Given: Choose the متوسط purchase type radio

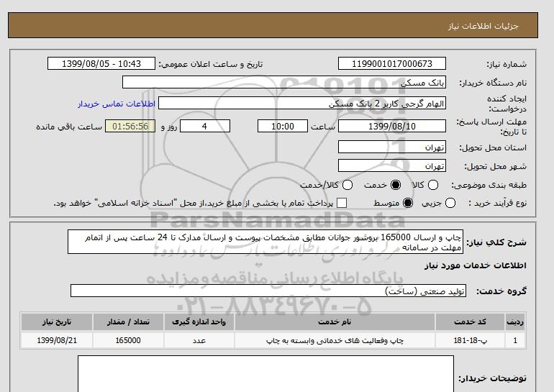Looking at the screenshot, I should (408, 203).
